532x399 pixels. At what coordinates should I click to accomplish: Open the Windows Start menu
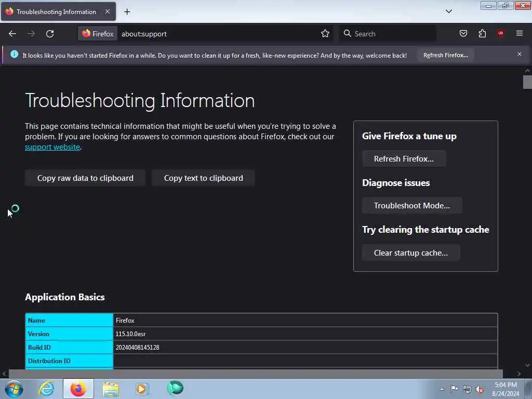pyautogui.click(x=14, y=389)
